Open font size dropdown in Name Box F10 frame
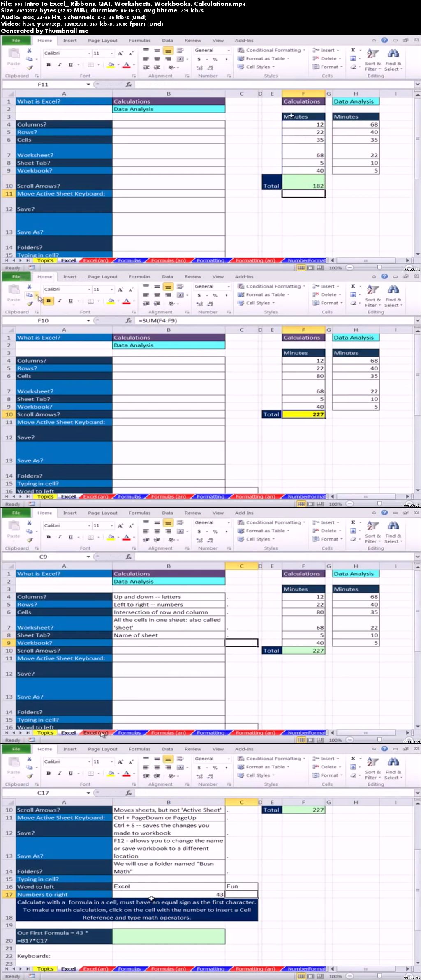 [112, 290]
